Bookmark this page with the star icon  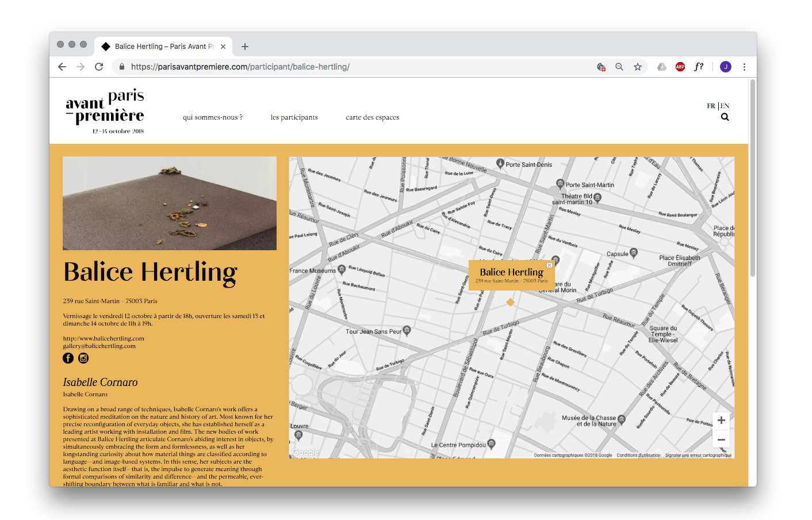click(638, 67)
